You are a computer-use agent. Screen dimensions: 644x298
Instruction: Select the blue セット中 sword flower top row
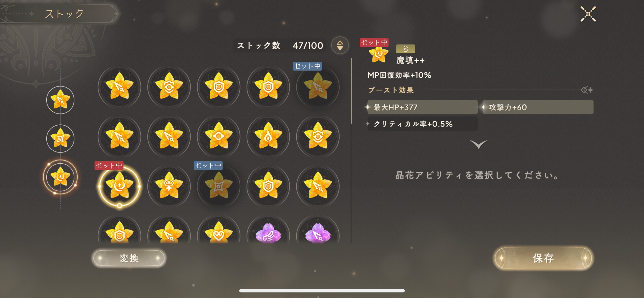pyautogui.click(x=318, y=87)
